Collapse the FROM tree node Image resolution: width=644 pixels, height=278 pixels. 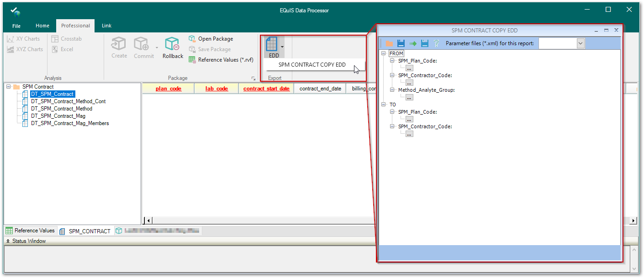pyautogui.click(x=384, y=53)
